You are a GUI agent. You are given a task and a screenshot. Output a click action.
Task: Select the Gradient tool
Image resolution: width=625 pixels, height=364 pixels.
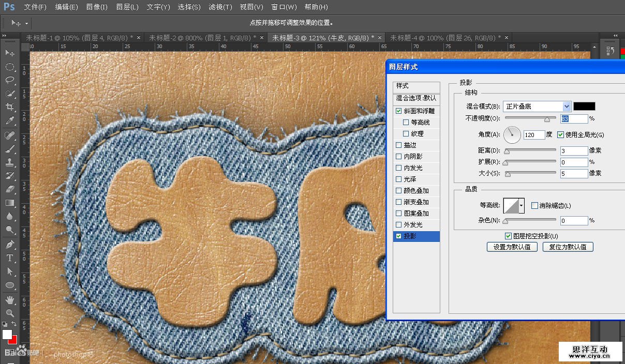click(10, 203)
